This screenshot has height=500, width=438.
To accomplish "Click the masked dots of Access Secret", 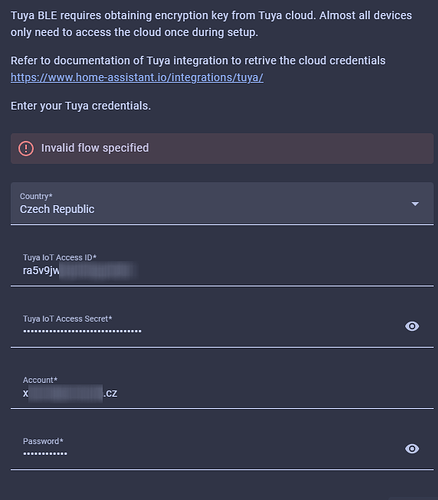I will point(82,331).
